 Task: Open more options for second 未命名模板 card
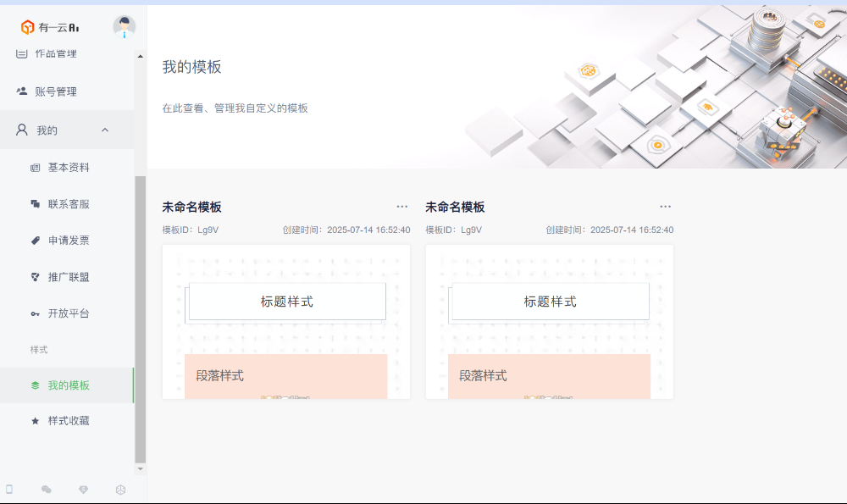point(666,207)
